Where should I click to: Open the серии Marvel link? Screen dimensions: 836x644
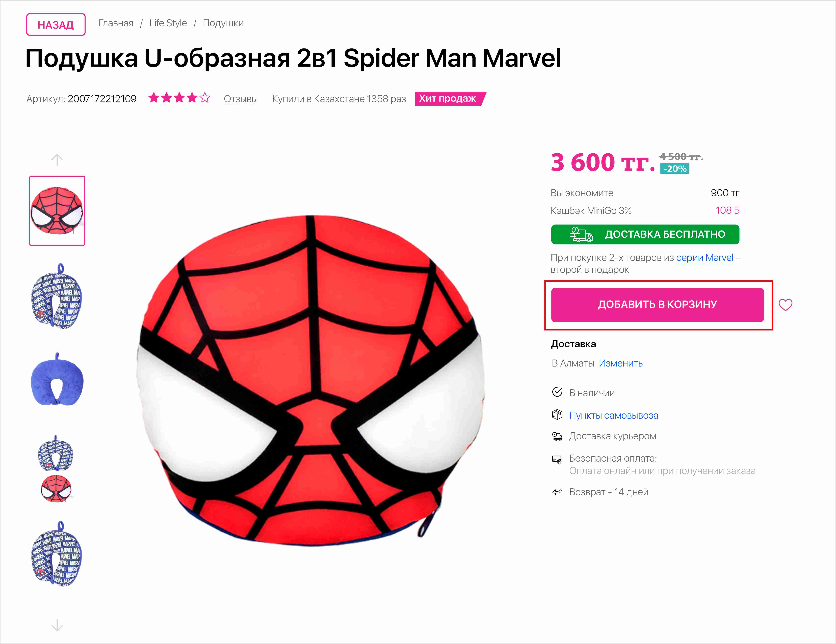coord(704,258)
